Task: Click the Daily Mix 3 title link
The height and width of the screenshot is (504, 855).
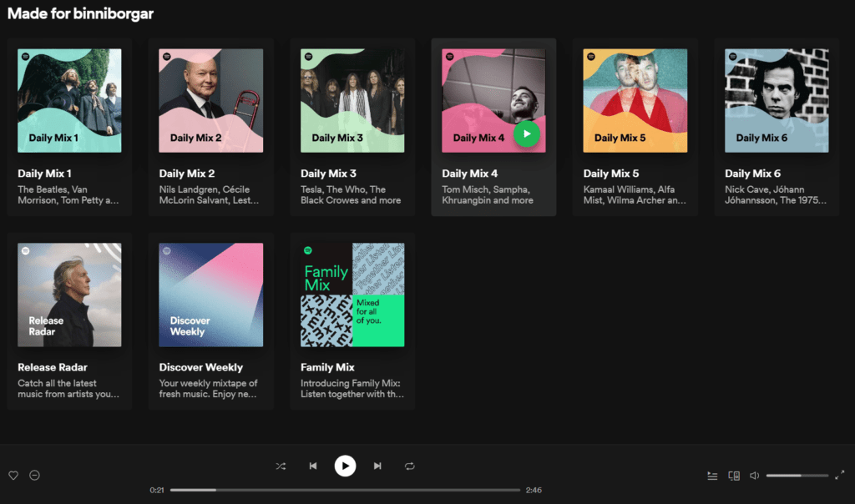Action: [328, 174]
